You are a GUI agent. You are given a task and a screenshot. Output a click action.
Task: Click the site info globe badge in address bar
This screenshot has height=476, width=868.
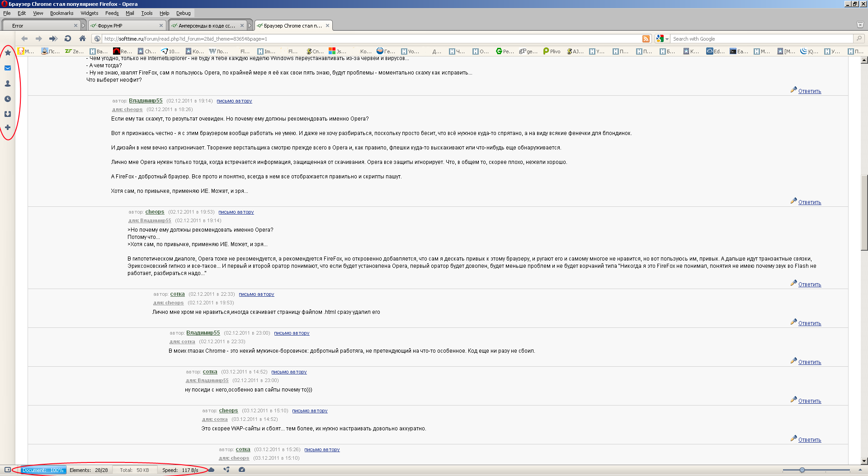97,39
